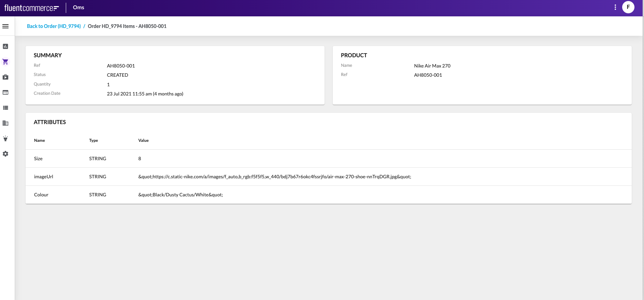The height and width of the screenshot is (300, 644).
Task: Open the three-dot more options menu
Action: coord(615,7)
